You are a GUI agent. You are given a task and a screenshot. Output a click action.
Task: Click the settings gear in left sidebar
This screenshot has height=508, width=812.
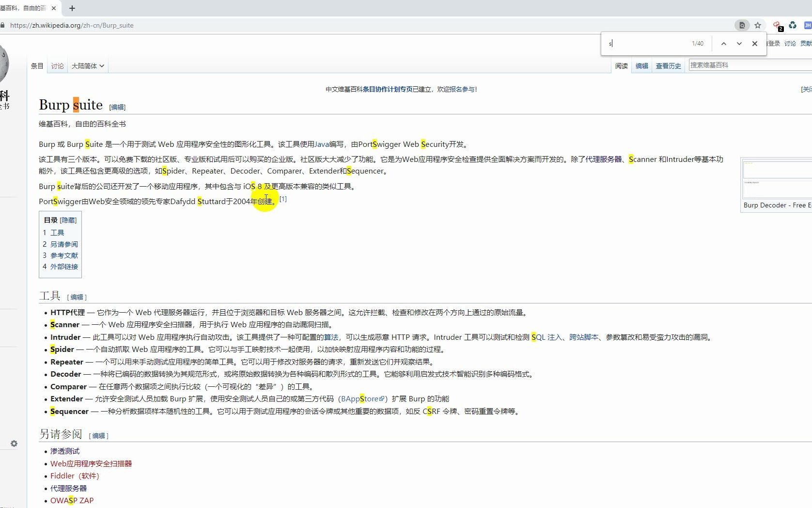[x=14, y=444]
